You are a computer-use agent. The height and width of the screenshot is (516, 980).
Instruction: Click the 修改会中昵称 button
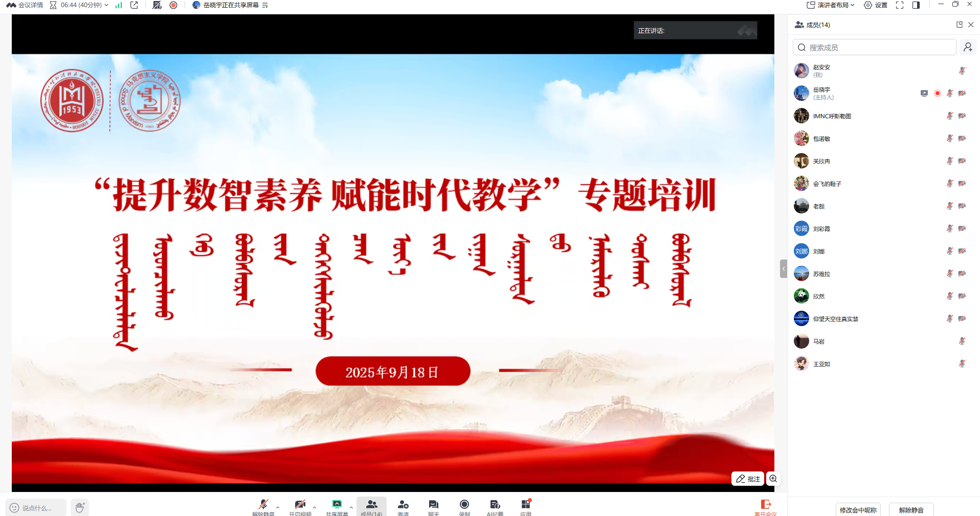[x=858, y=510]
